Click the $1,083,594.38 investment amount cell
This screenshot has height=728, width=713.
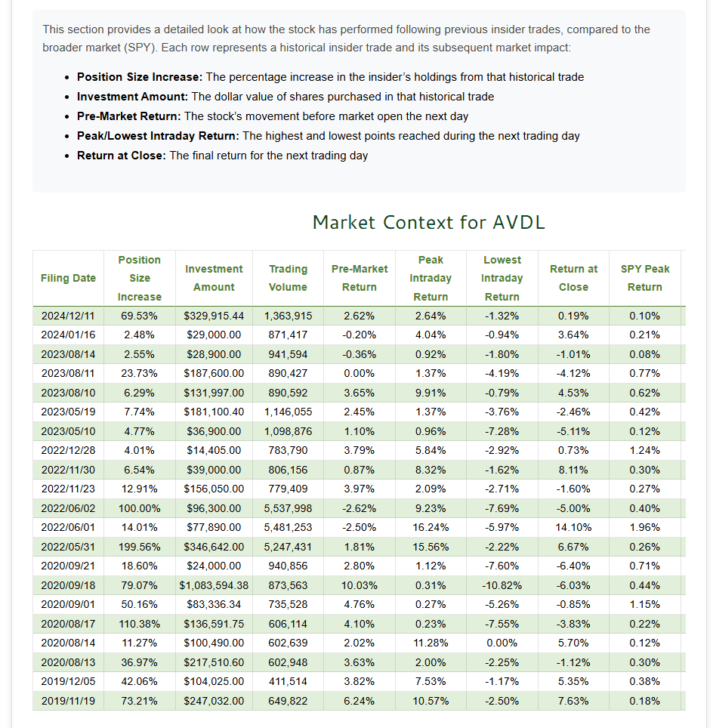coord(214,585)
